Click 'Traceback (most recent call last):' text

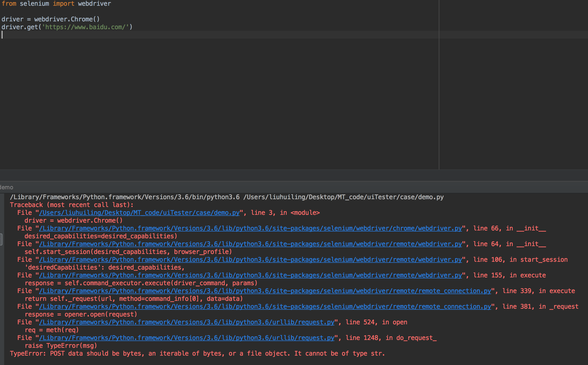pos(72,205)
